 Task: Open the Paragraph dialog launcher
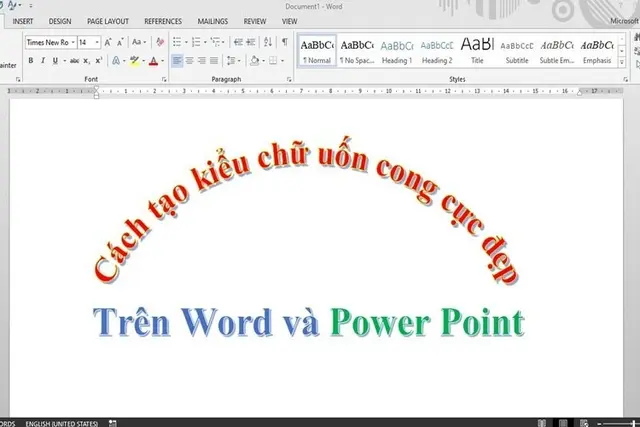click(289, 80)
